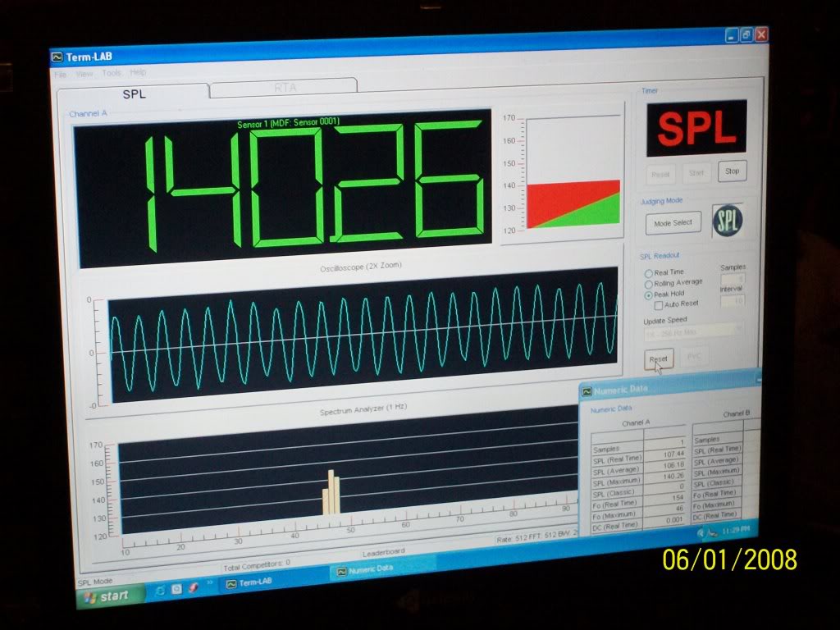Switch to the RTA tab
The image size is (840, 630).
285,87
